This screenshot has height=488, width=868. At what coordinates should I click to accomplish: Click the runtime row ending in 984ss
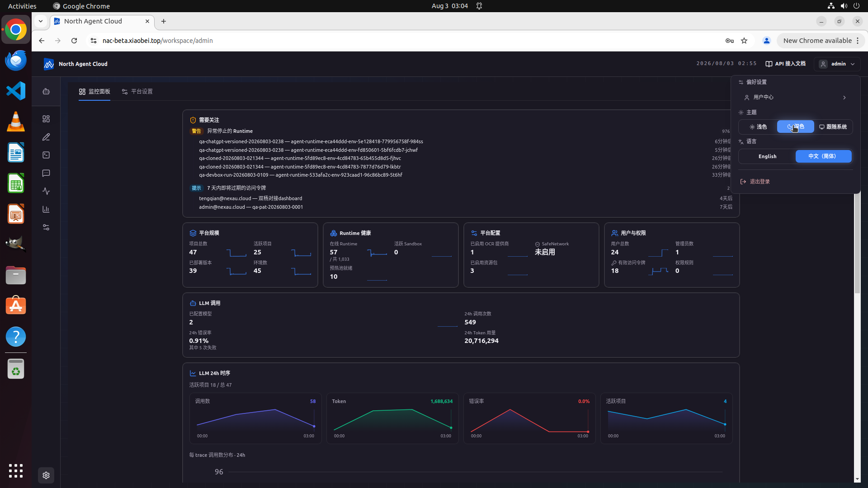tap(465, 141)
